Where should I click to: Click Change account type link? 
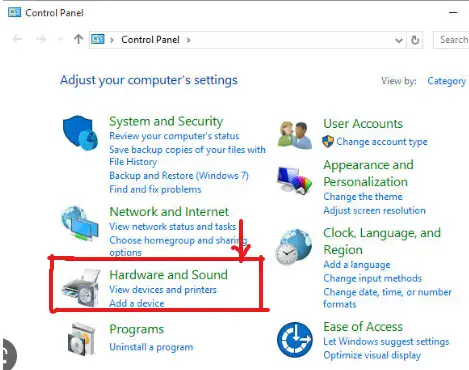382,142
